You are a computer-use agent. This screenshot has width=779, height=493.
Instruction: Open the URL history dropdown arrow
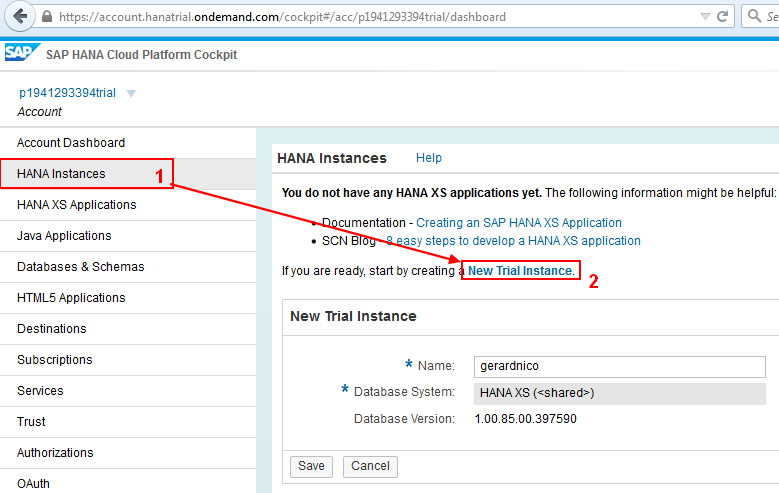point(706,17)
